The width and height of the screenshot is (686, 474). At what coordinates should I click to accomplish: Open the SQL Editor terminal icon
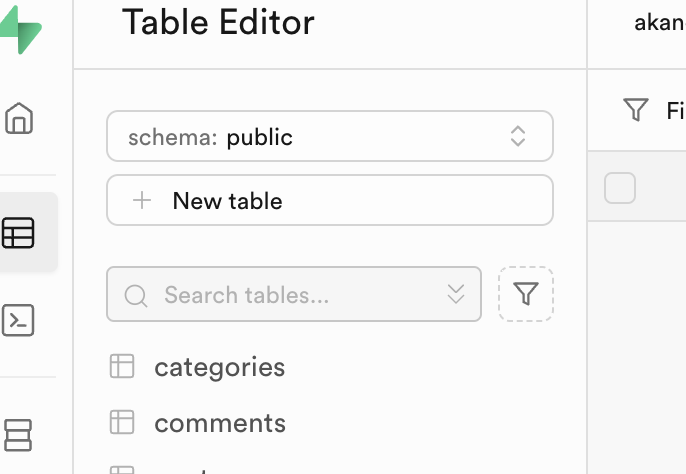coord(19,320)
